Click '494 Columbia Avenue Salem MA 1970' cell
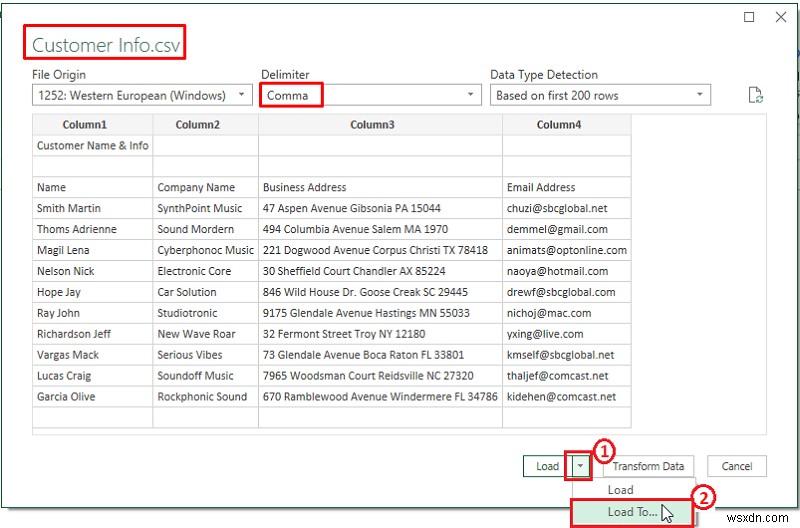 point(381,229)
